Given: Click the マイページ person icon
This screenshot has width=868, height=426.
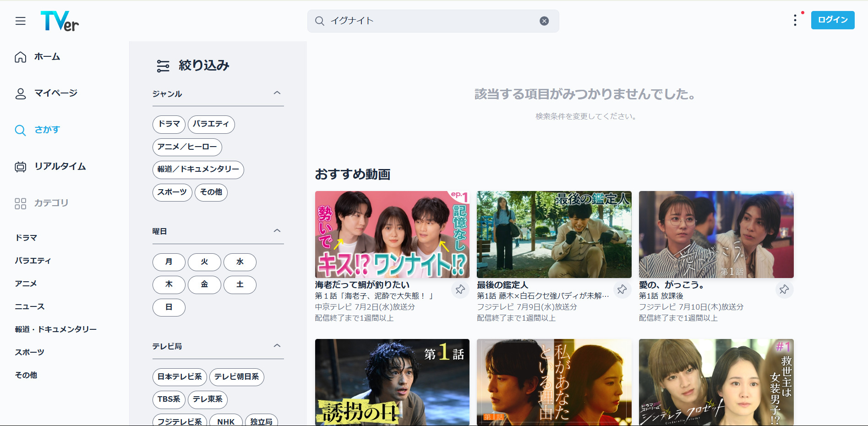Looking at the screenshot, I should tap(21, 93).
